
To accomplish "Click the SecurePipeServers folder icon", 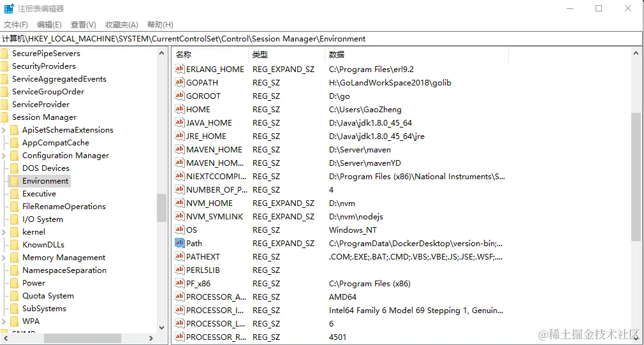I will [4, 54].
